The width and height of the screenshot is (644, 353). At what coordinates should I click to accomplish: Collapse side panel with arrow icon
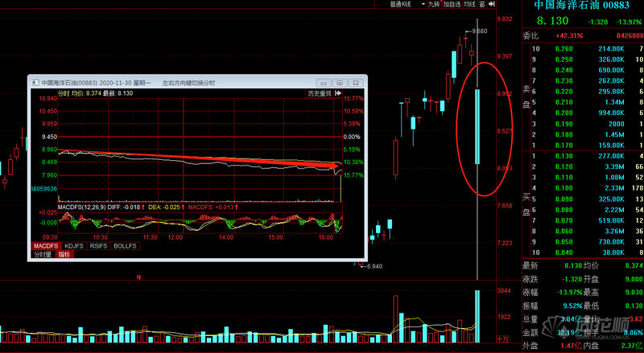pyautogui.click(x=491, y=4)
